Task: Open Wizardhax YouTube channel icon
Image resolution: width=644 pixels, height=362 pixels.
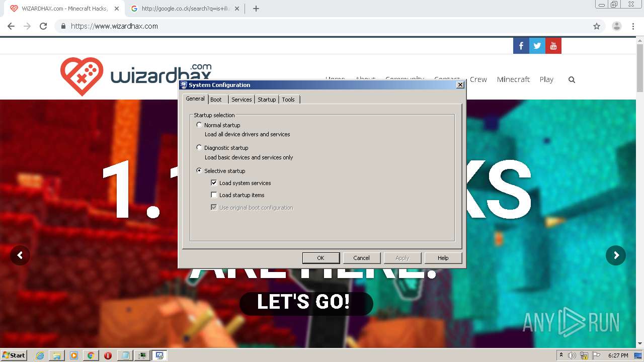Action: pyautogui.click(x=553, y=46)
